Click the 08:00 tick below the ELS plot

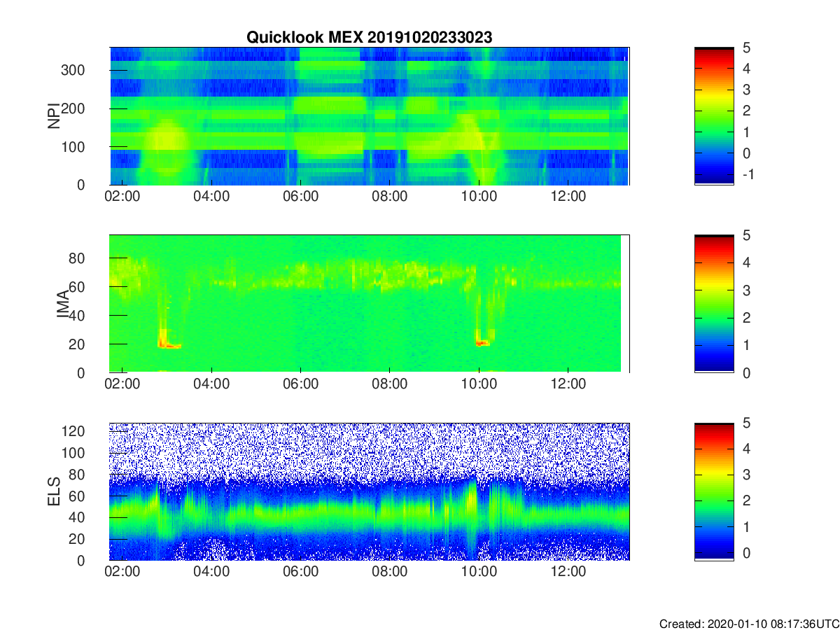pyautogui.click(x=390, y=573)
